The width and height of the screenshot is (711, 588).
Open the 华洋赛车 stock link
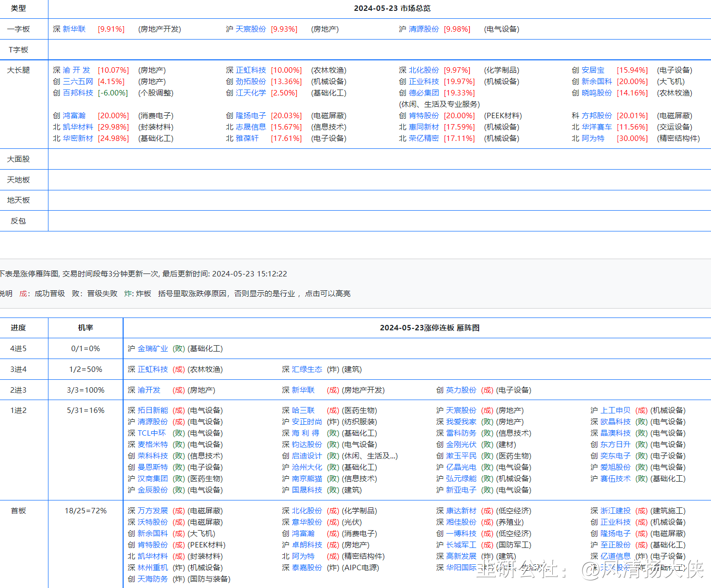tap(597, 127)
